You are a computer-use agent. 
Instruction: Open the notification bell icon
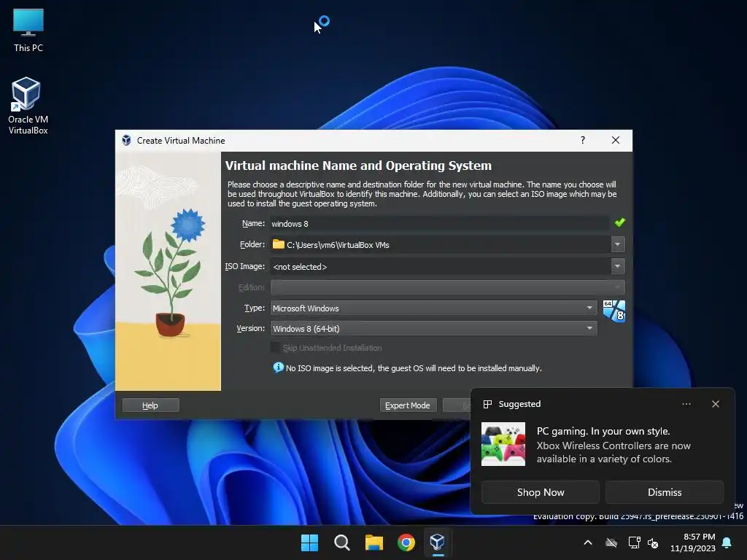[x=727, y=542]
